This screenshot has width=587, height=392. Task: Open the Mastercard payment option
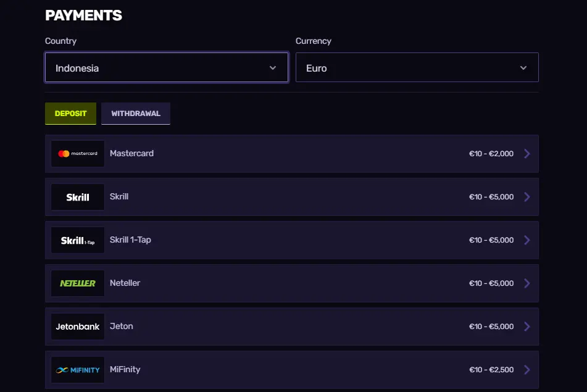(x=293, y=153)
